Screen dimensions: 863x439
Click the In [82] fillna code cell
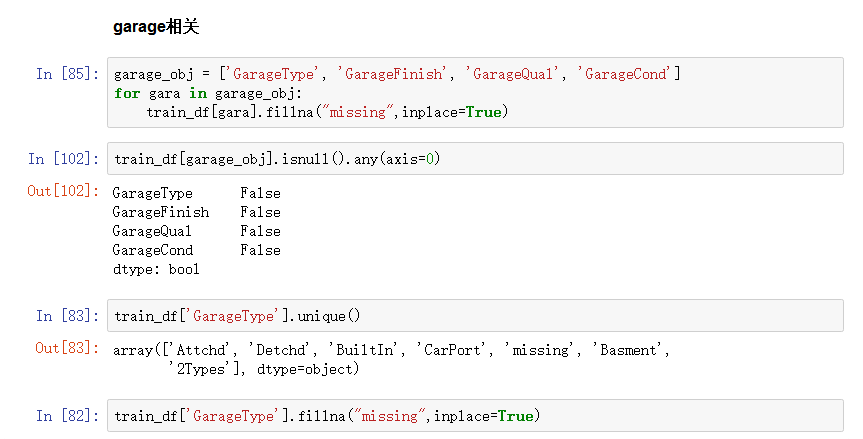pyautogui.click(x=475, y=415)
